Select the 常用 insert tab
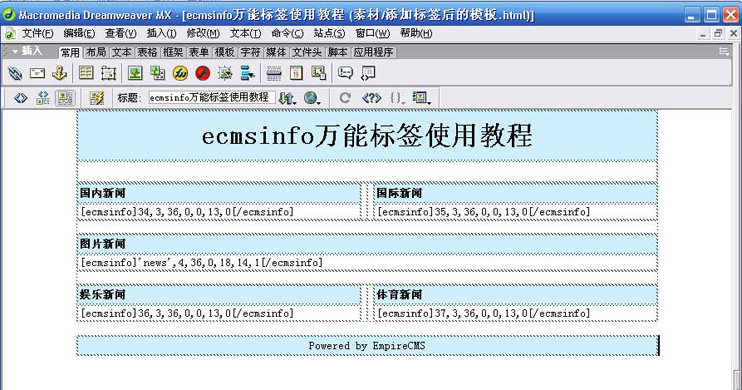The width and height of the screenshot is (742, 390). (70, 52)
